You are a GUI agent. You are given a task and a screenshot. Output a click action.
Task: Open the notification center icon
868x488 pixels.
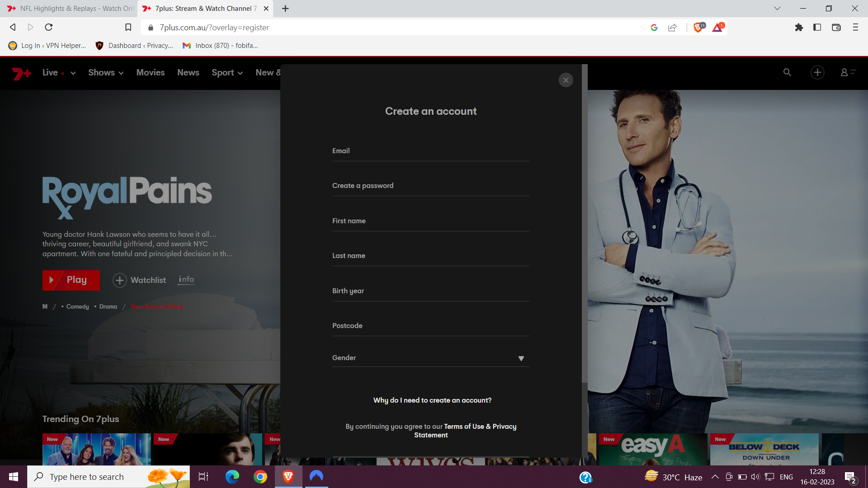[850, 477]
